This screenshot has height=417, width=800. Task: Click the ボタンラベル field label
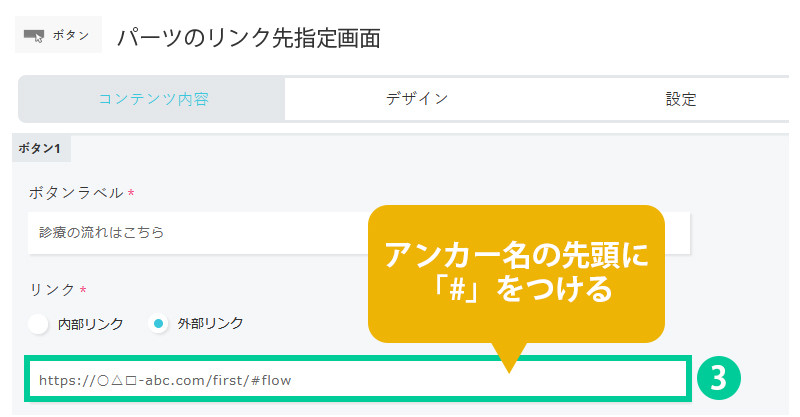(x=75, y=192)
